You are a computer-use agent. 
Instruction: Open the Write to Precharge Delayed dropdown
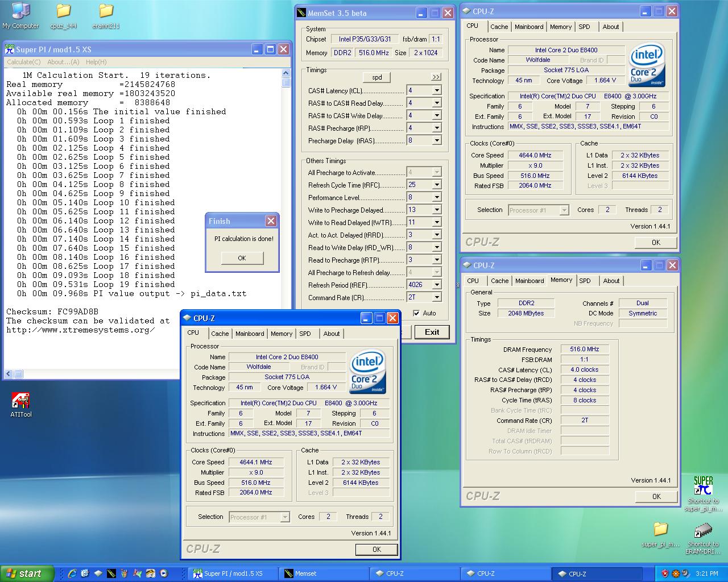(437, 210)
